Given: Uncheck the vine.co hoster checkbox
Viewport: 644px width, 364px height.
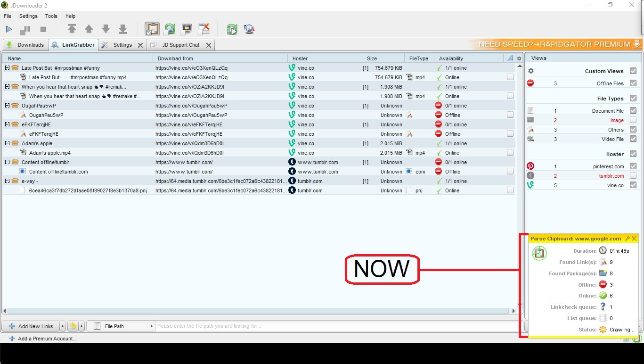Looking at the screenshot, I should [x=633, y=185].
